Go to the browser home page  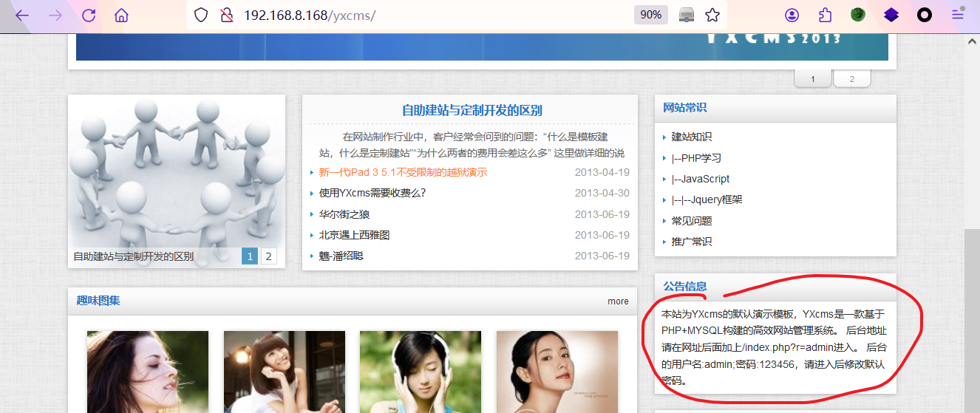point(121,15)
